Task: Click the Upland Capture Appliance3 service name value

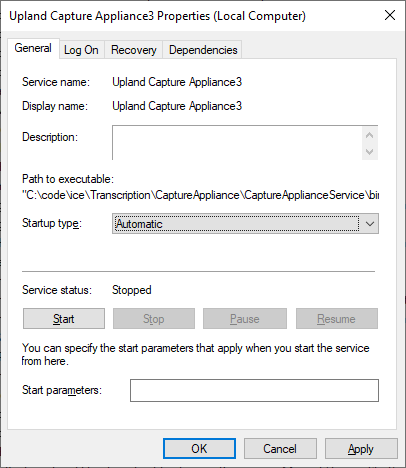Action: [177, 82]
